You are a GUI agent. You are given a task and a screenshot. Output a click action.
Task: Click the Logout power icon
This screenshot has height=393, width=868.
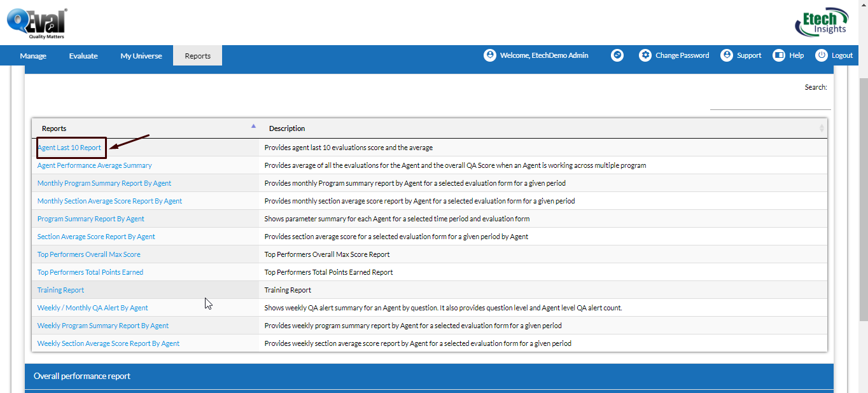pos(822,55)
